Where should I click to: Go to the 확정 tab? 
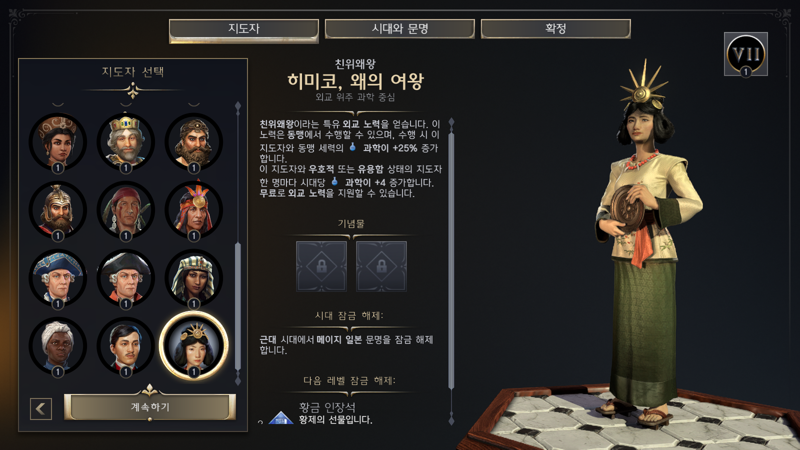pyautogui.click(x=556, y=29)
